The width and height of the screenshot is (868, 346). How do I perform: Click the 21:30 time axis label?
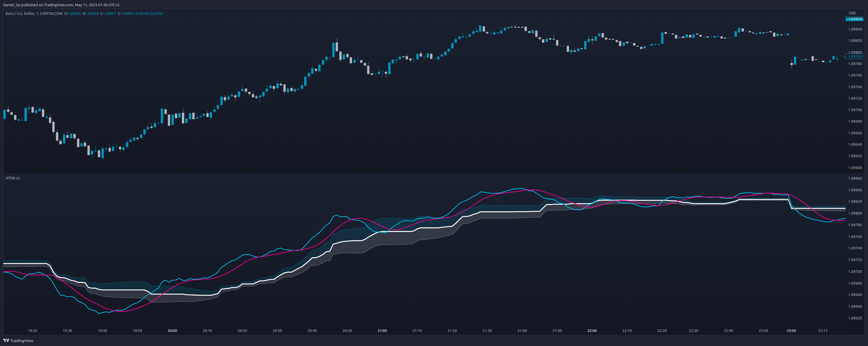(x=487, y=331)
